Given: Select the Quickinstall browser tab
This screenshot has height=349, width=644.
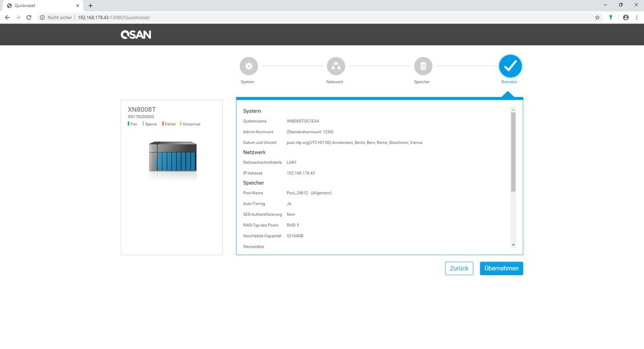Looking at the screenshot, I should (x=42, y=6).
